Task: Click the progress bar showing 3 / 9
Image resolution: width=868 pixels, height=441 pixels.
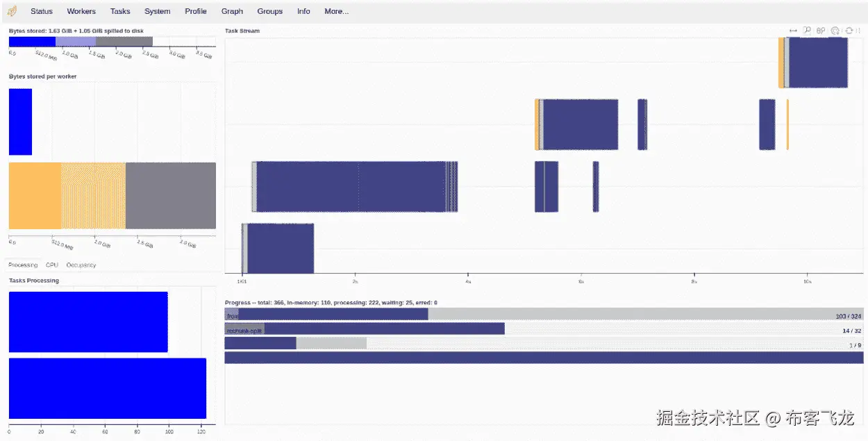Action: [x=544, y=343]
